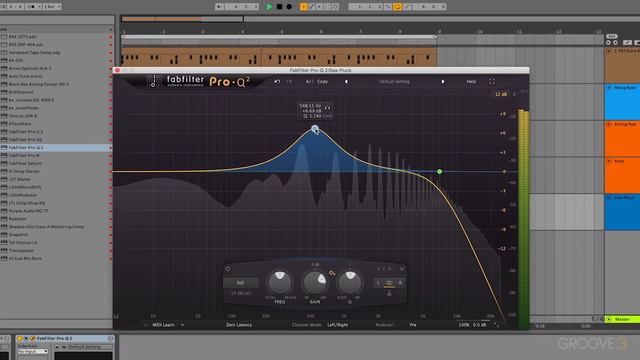This screenshot has height=360, width=640.
Task: Open the MIDI Learn option
Action: [163, 325]
